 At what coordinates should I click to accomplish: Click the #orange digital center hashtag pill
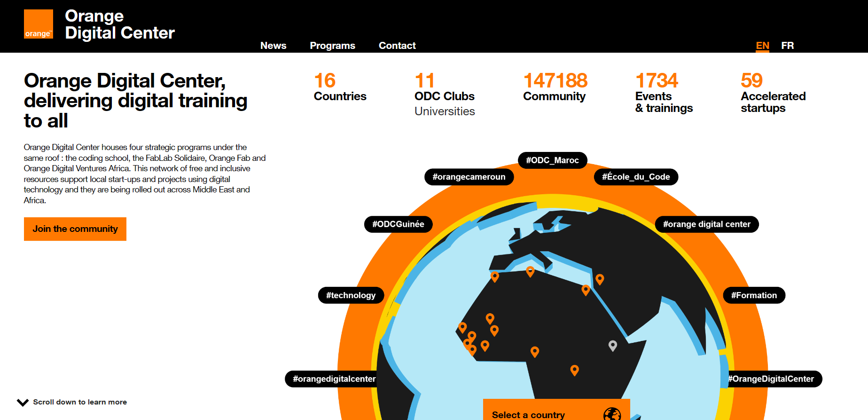pyautogui.click(x=707, y=224)
